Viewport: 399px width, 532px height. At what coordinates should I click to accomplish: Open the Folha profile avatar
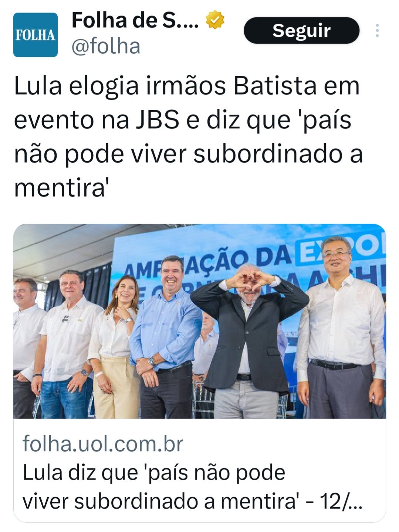(35, 35)
